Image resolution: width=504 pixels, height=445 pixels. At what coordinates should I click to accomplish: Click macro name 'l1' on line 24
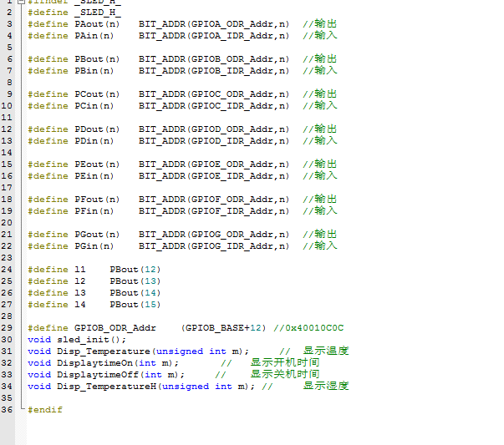80,270
